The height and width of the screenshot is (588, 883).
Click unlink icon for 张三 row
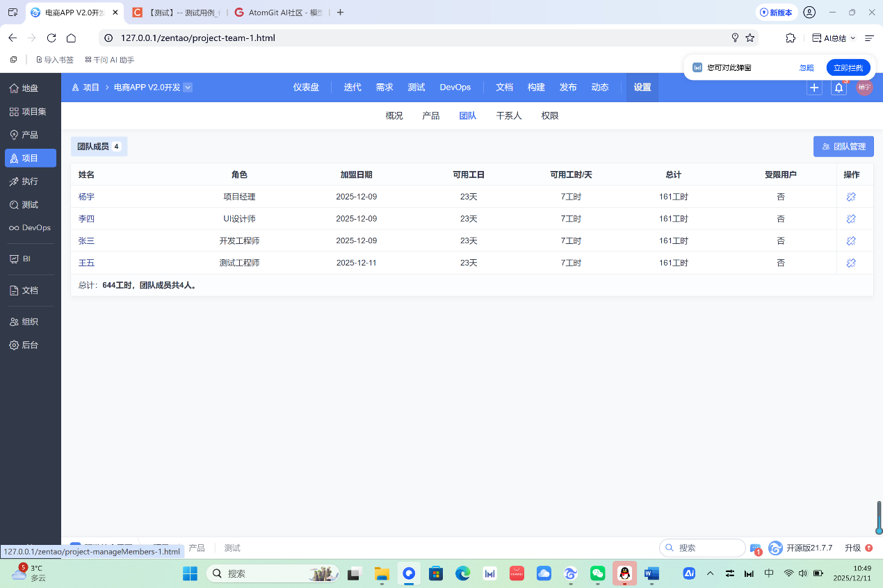tap(851, 241)
